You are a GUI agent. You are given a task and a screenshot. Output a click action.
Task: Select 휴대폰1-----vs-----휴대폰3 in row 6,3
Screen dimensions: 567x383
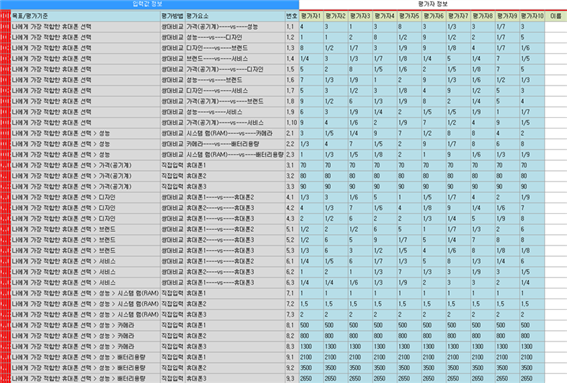(x=235, y=283)
